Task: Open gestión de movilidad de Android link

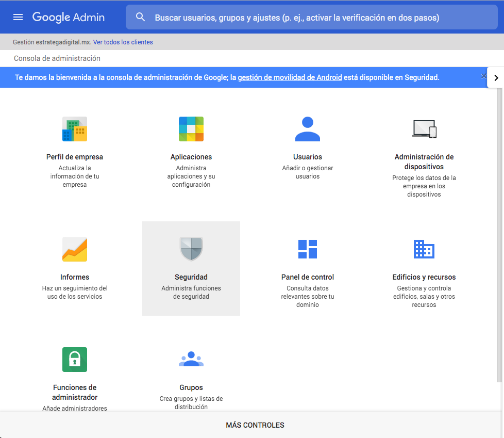Action: click(290, 77)
